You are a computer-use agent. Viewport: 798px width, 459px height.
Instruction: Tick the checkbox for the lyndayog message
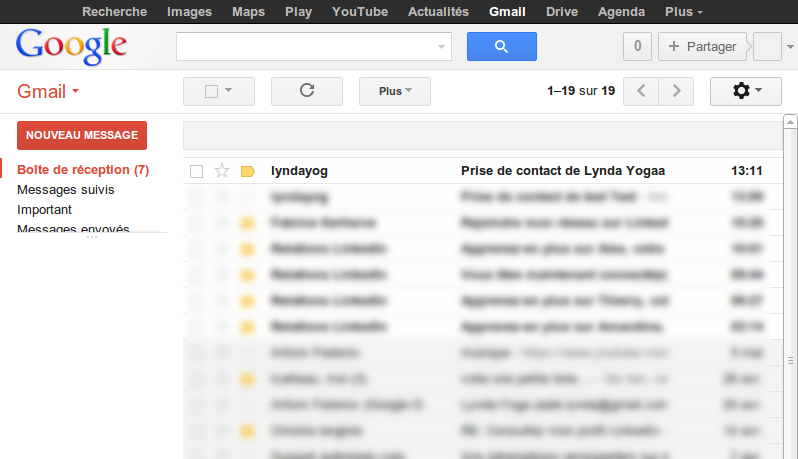coord(196,171)
